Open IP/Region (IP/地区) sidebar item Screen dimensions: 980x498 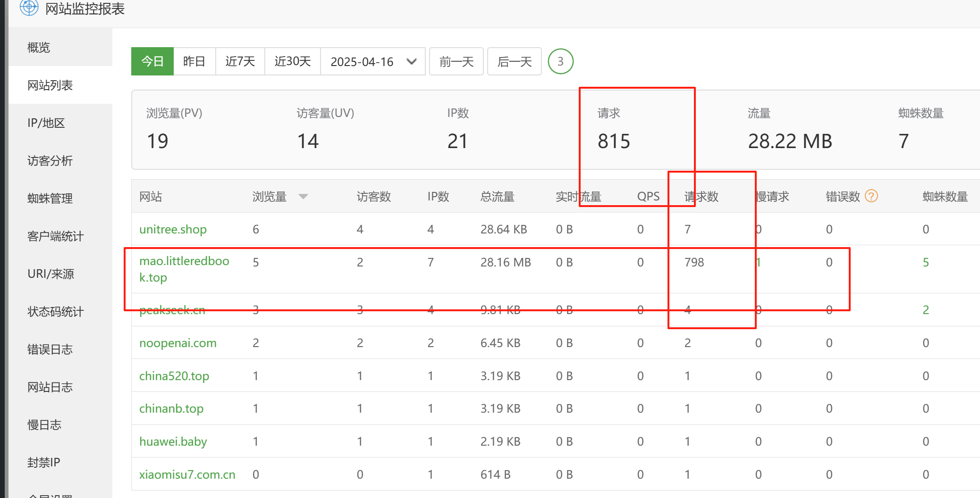coord(46,123)
